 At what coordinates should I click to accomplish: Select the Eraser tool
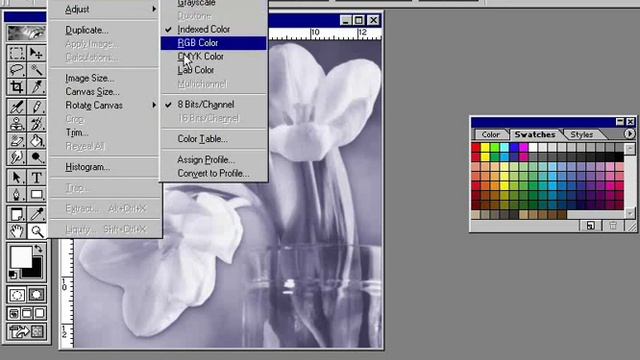[x=17, y=140]
